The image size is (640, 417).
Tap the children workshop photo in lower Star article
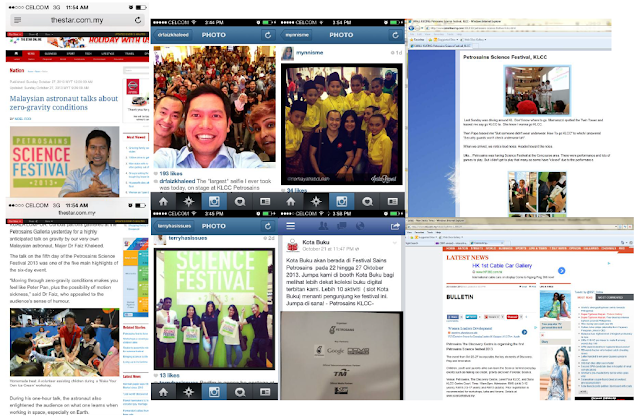tap(64, 342)
